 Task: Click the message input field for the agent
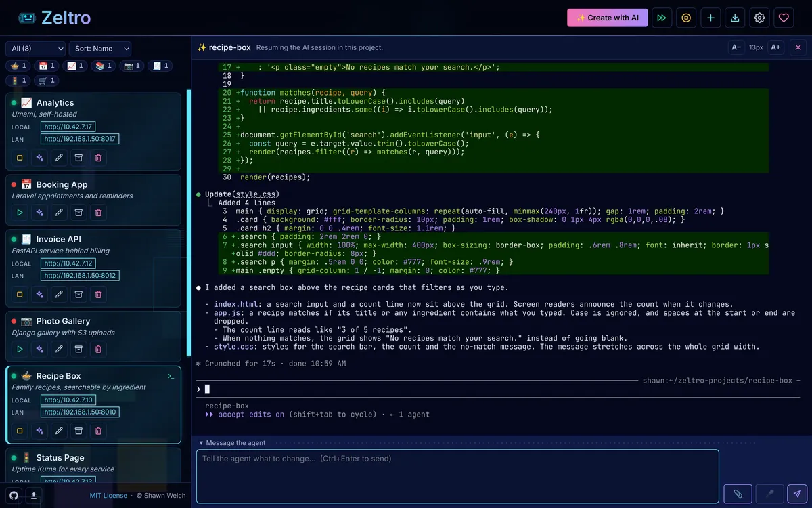[457, 476]
